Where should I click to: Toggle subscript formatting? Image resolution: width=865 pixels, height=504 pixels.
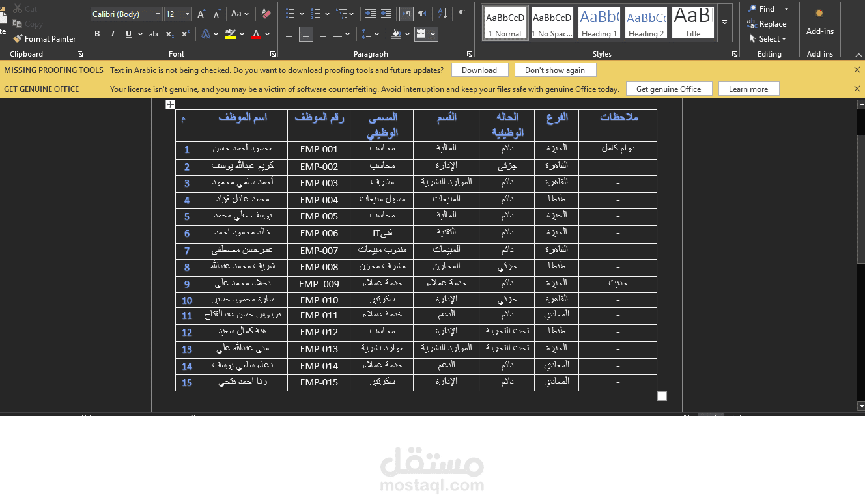point(169,34)
